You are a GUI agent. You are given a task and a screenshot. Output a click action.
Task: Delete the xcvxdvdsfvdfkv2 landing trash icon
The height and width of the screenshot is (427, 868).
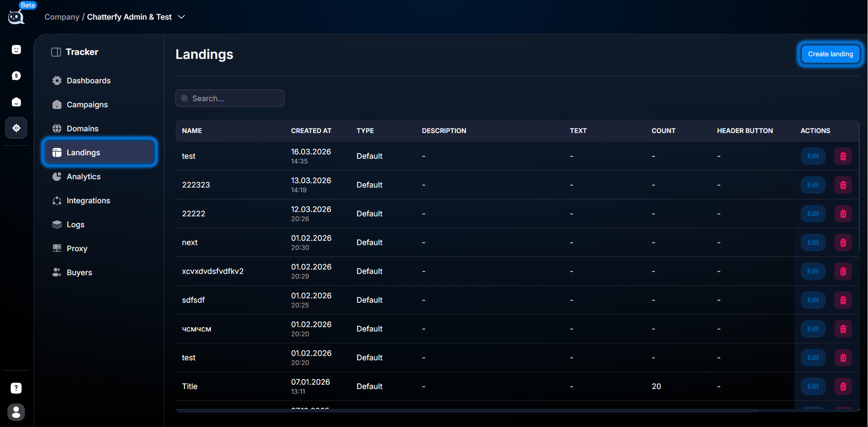[x=843, y=271]
